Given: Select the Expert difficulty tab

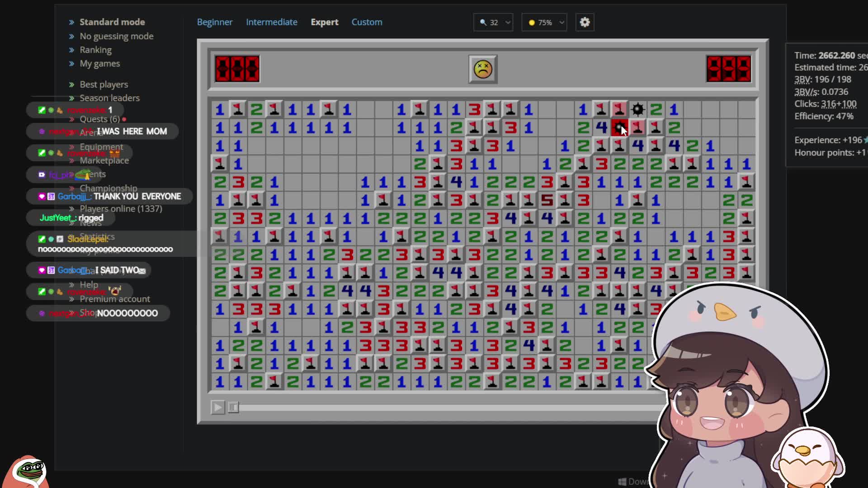Looking at the screenshot, I should [325, 22].
